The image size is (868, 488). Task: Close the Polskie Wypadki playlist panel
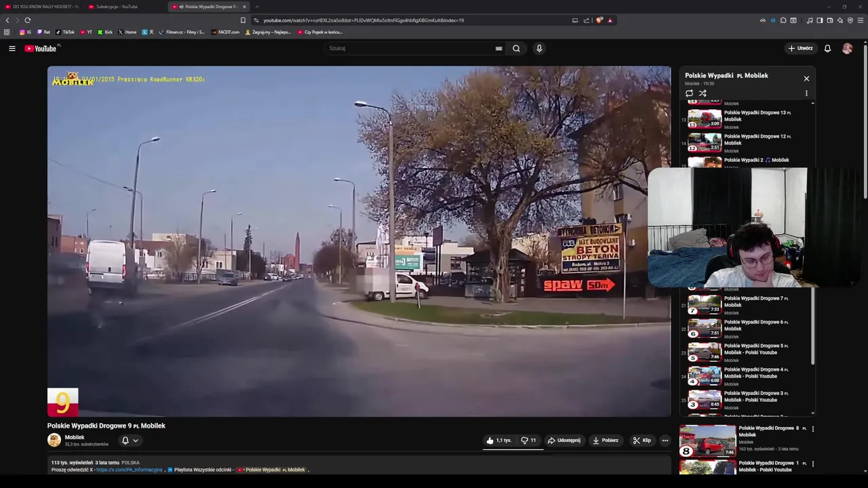tap(806, 79)
